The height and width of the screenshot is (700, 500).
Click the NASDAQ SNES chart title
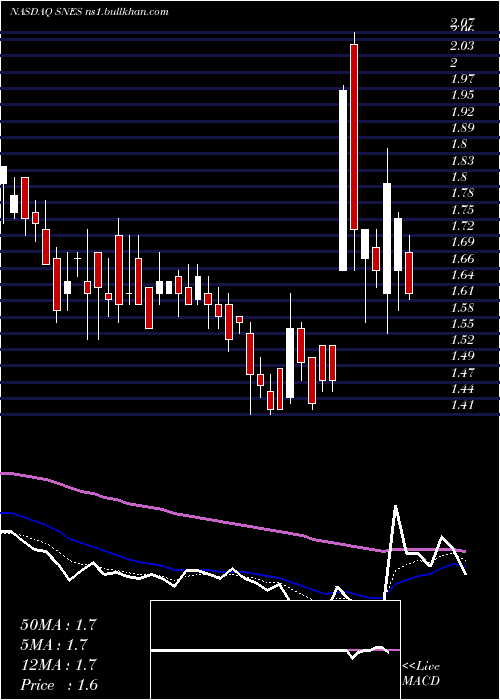[x=89, y=12]
